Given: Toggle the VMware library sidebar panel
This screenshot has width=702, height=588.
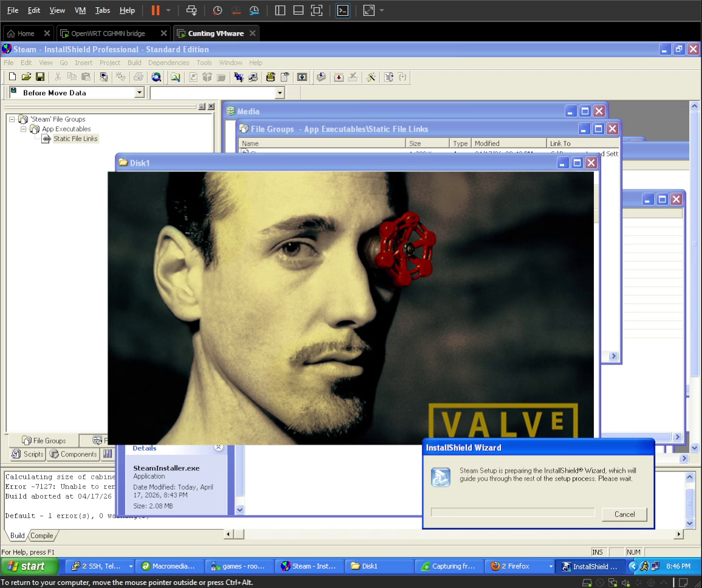Looking at the screenshot, I should (279, 10).
